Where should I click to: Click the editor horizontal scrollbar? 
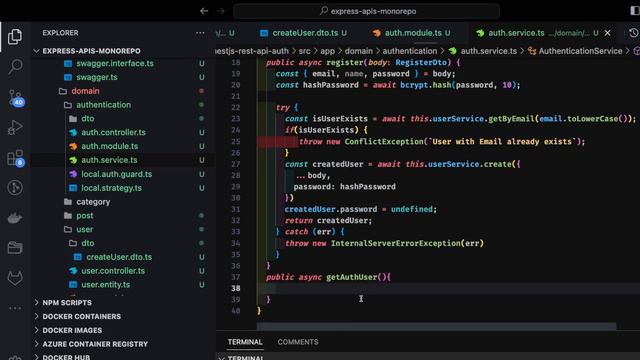click(436, 326)
